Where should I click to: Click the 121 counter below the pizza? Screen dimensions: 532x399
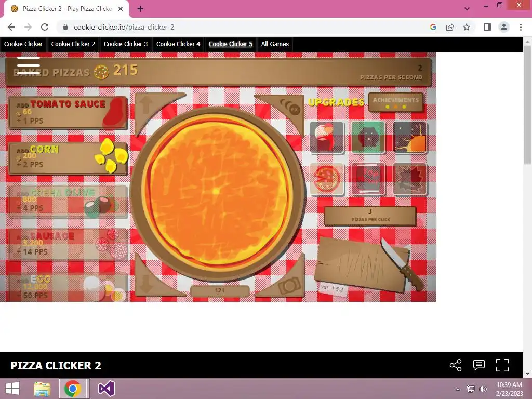click(220, 291)
